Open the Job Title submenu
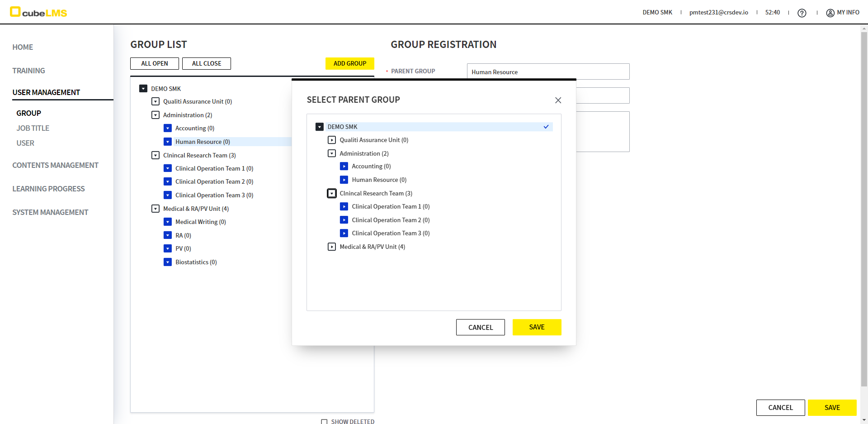Screen dimensions: 868x424 point(33,128)
